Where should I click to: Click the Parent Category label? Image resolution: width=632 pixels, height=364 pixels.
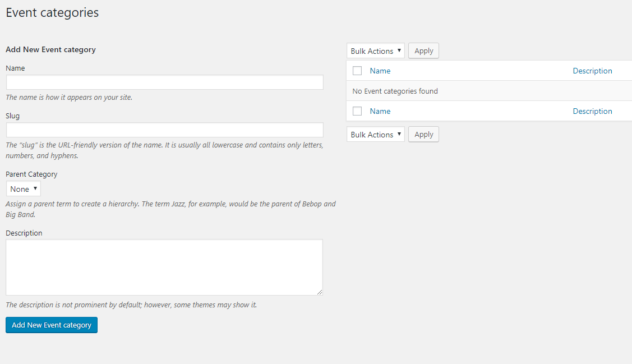[31, 174]
